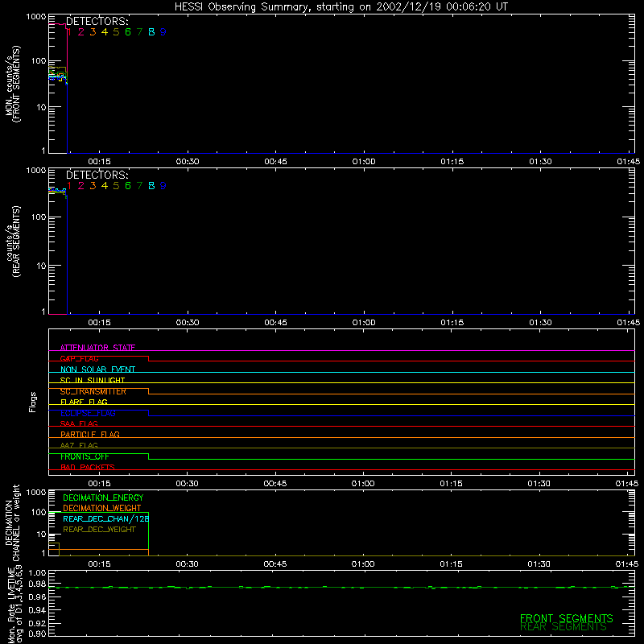Click the FRONT SEGMENTS livetime legend text
Screen dimensions: 644x644
[x=567, y=618]
